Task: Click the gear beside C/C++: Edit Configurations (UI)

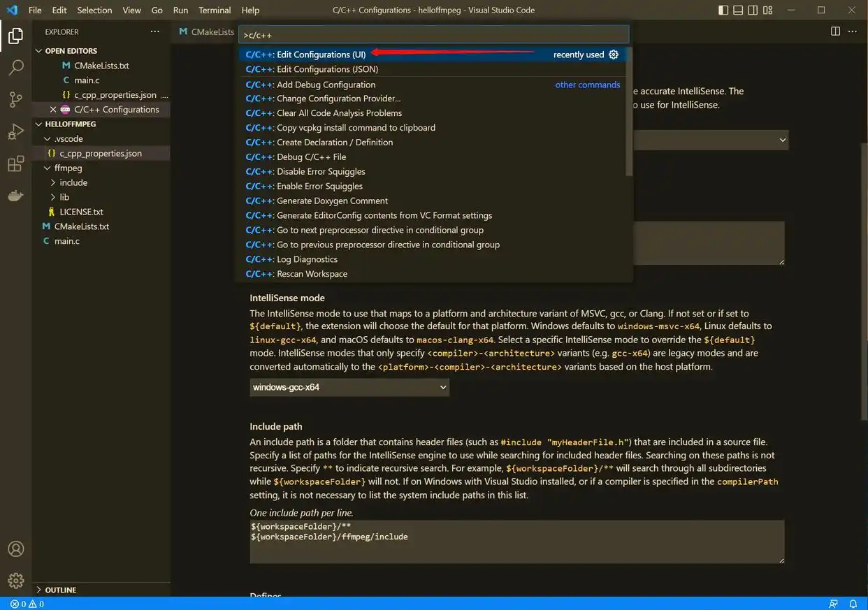Action: 613,54
